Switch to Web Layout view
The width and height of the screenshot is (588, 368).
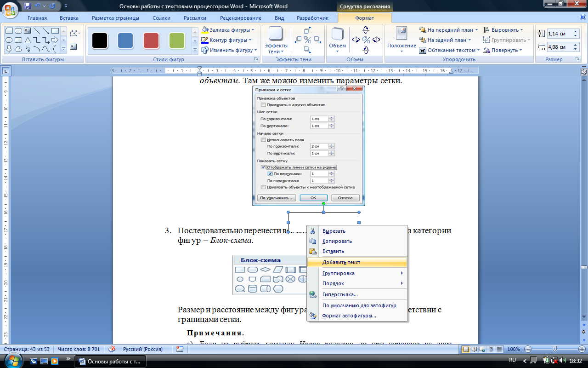pyautogui.click(x=483, y=349)
